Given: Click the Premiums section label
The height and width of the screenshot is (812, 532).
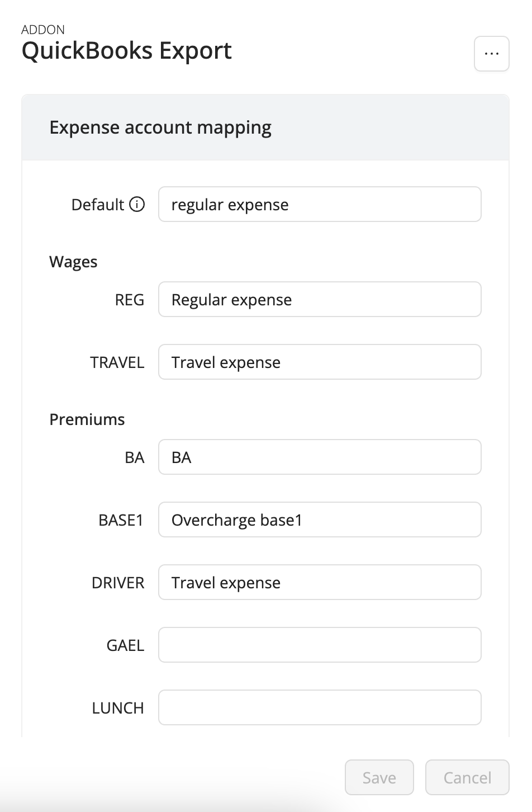Looking at the screenshot, I should point(87,419).
